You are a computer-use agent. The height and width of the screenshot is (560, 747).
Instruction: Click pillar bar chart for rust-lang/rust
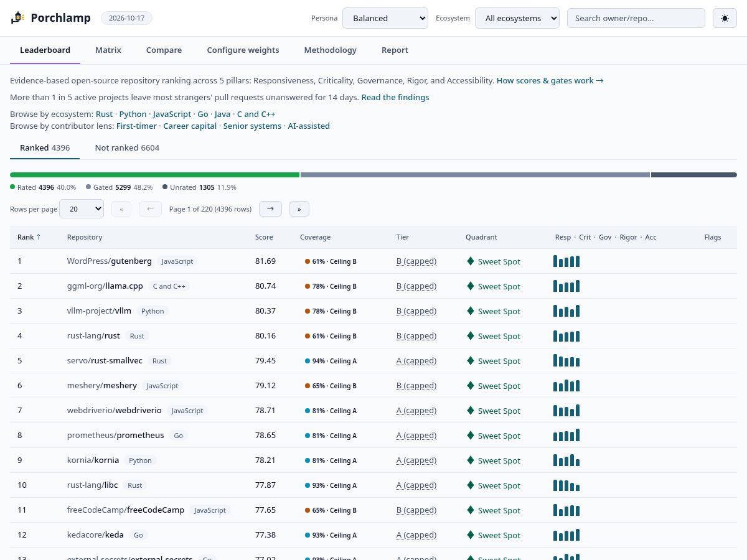click(x=566, y=335)
